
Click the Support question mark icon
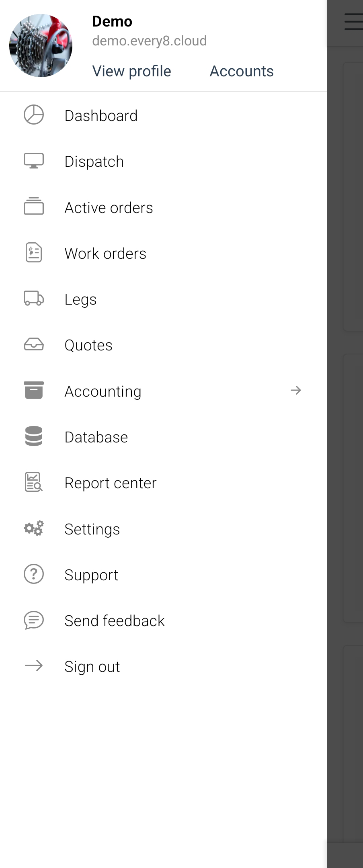tap(34, 574)
